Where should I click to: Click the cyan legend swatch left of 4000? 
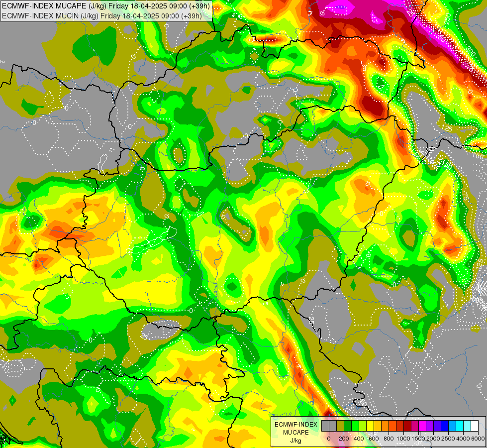pyautogui.click(x=460, y=426)
